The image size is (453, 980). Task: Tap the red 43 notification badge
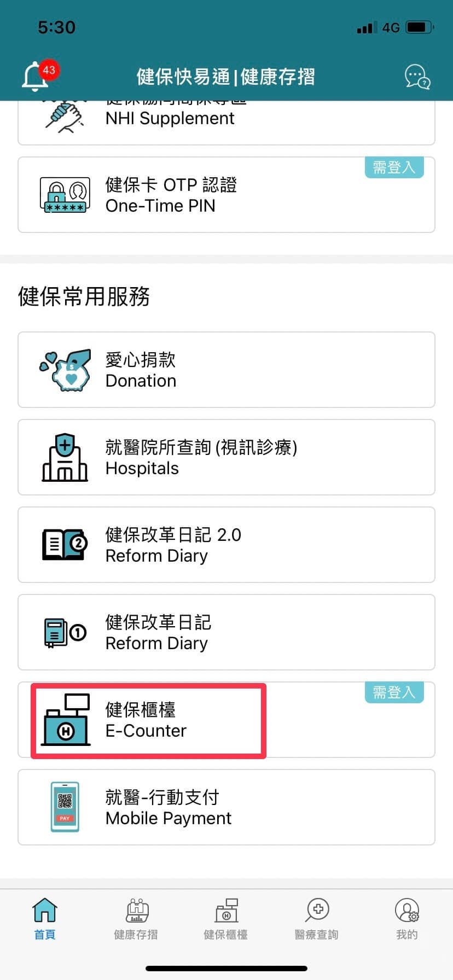click(49, 70)
